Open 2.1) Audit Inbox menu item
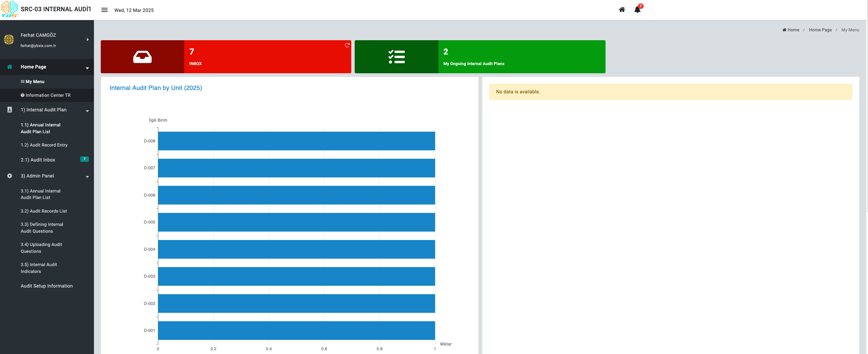The height and width of the screenshot is (354, 868). point(38,160)
